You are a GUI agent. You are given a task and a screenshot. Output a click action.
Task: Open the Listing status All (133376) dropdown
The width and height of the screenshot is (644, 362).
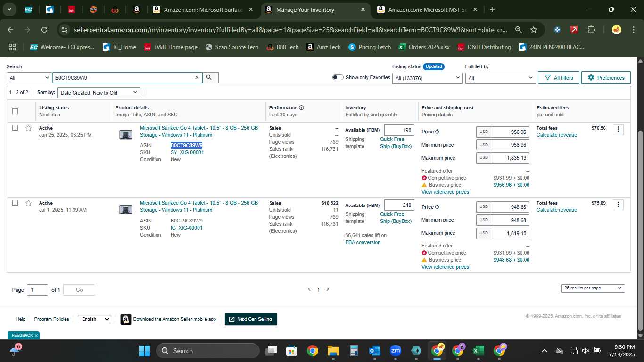(427, 78)
